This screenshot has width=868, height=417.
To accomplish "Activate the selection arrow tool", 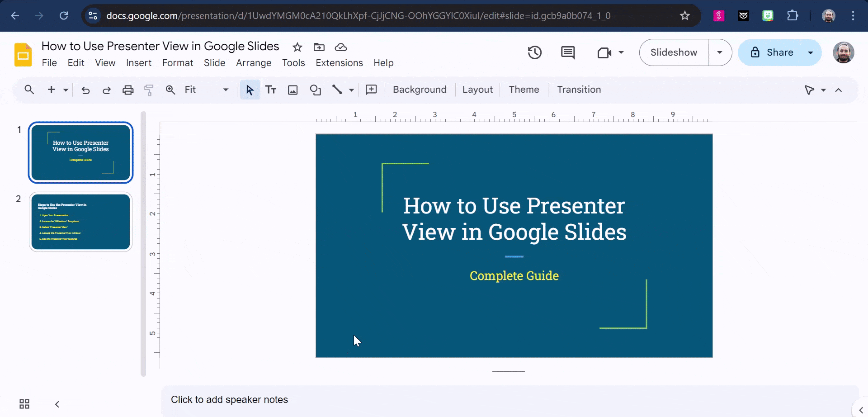I will tap(249, 90).
